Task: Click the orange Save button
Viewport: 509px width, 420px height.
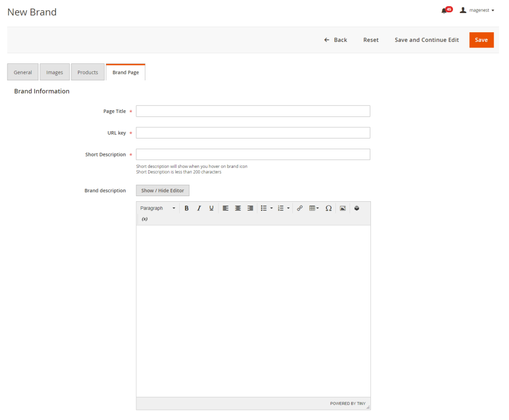Action: pos(481,40)
